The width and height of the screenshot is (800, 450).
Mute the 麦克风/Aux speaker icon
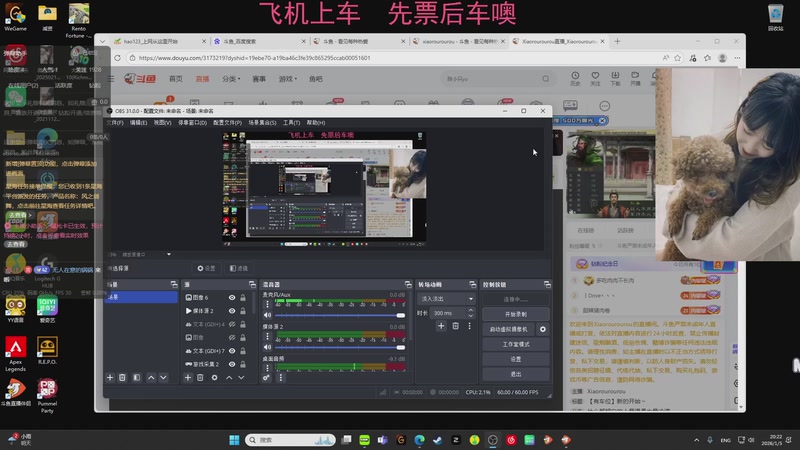click(267, 315)
